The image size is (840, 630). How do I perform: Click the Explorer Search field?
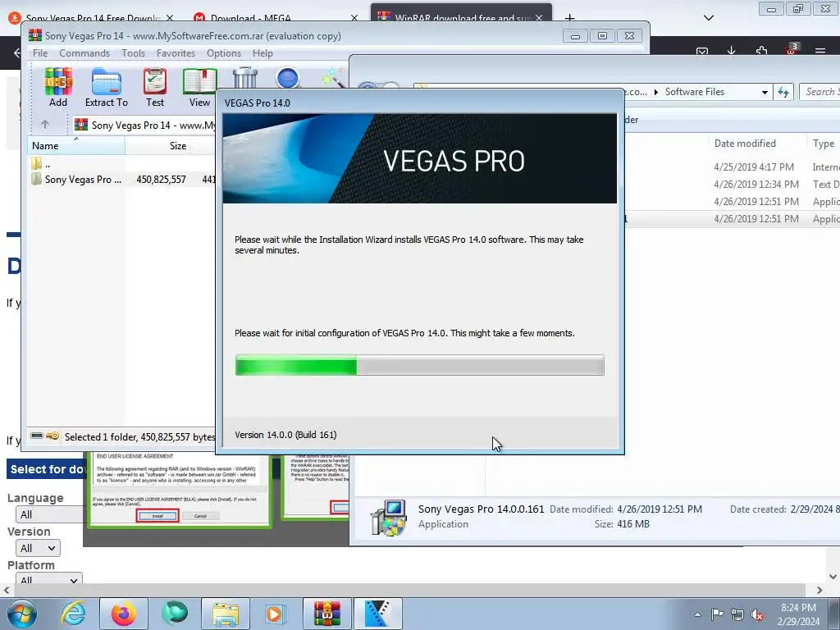[x=819, y=92]
